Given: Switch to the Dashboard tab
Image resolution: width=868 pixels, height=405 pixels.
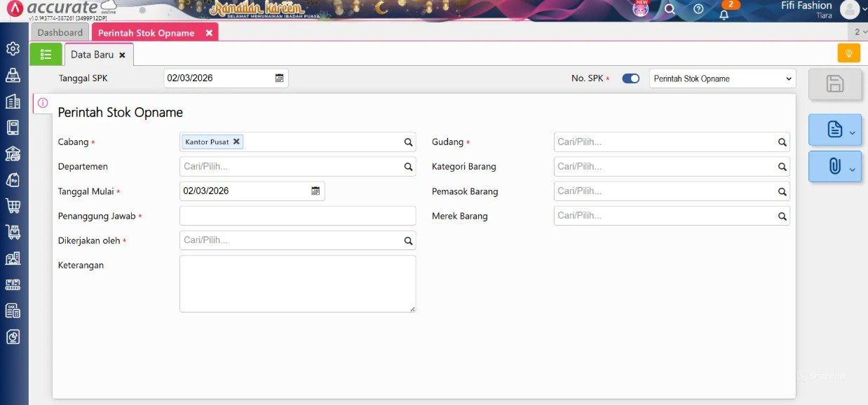Looking at the screenshot, I should pos(60,32).
